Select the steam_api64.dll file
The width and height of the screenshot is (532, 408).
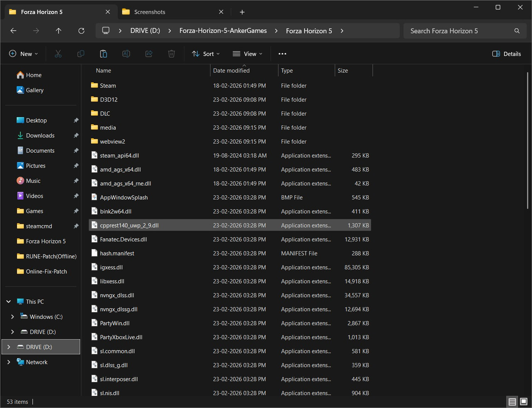pos(230,155)
